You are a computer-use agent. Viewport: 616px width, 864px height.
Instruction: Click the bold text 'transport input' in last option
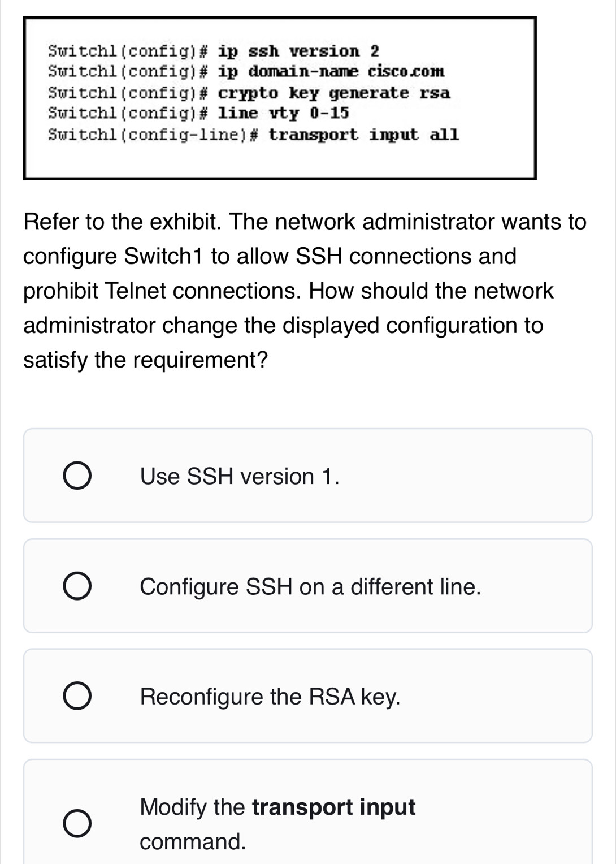tap(333, 806)
